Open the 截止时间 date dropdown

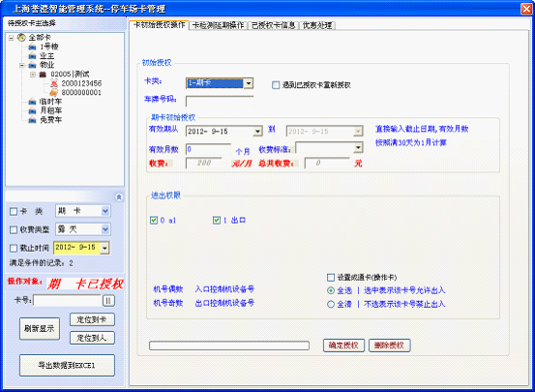[x=105, y=248]
